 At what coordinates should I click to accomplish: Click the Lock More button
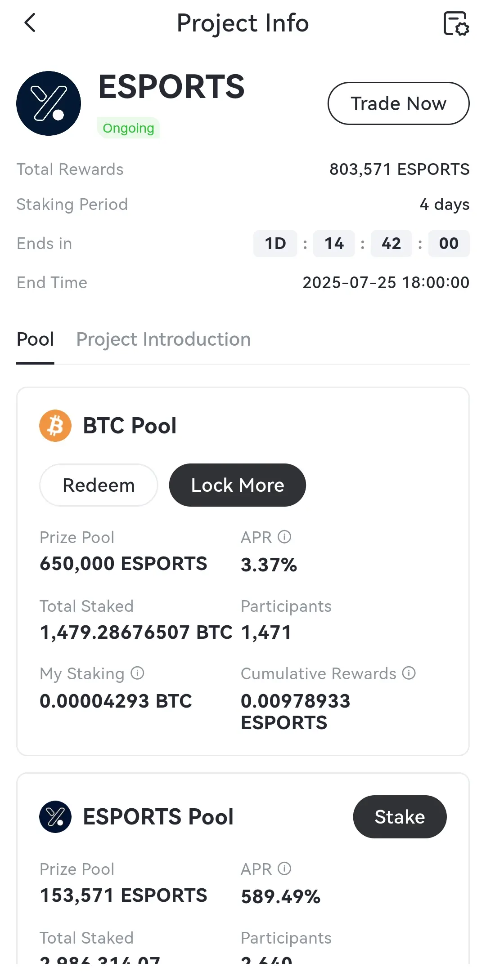tap(238, 485)
